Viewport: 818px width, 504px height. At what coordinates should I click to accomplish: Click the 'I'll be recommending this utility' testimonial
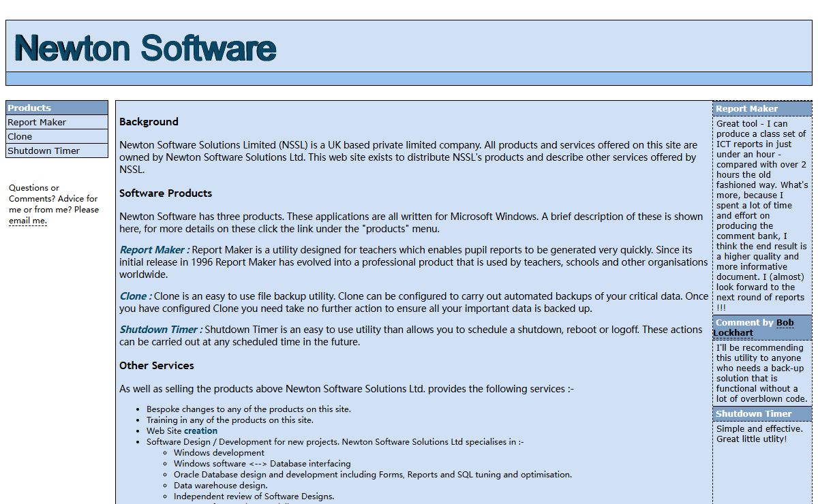[x=761, y=373]
